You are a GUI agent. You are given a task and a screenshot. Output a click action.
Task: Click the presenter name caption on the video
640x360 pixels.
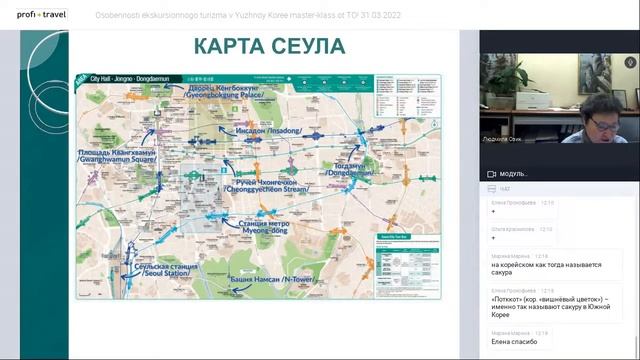(x=502, y=139)
